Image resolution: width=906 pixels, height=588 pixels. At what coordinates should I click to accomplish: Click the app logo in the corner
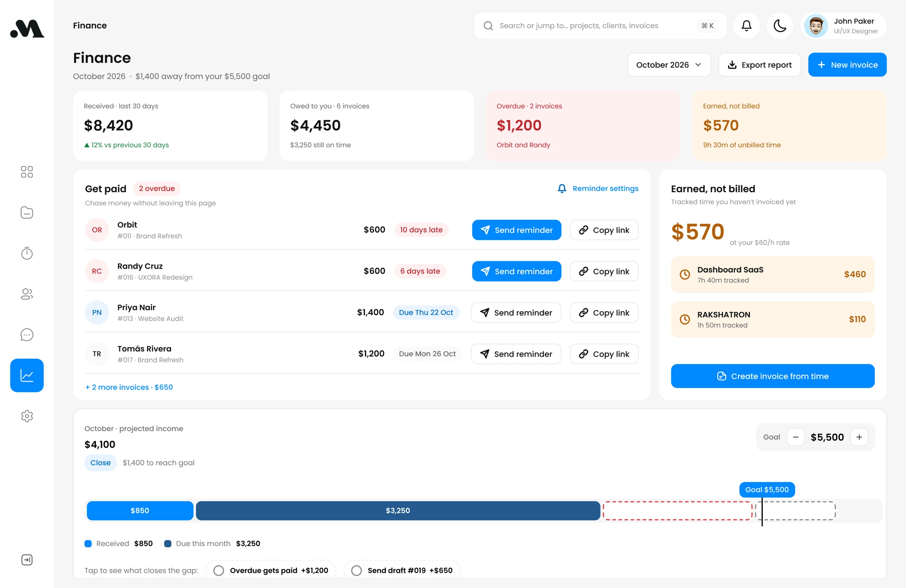pos(27,28)
